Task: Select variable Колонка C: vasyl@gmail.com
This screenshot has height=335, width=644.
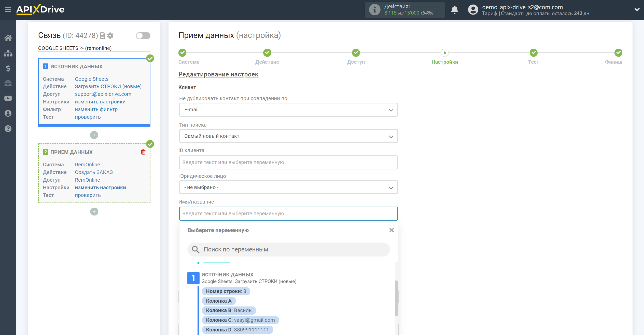Action: (241, 320)
